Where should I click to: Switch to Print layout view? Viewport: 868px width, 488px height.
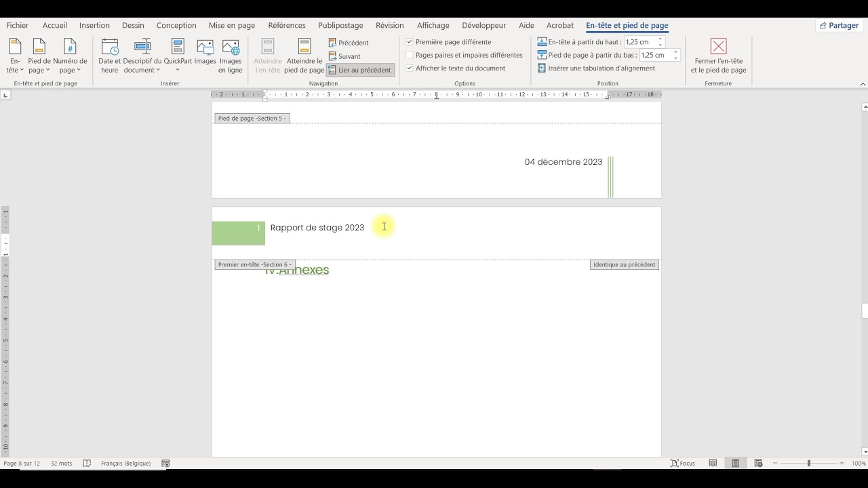[736, 464]
